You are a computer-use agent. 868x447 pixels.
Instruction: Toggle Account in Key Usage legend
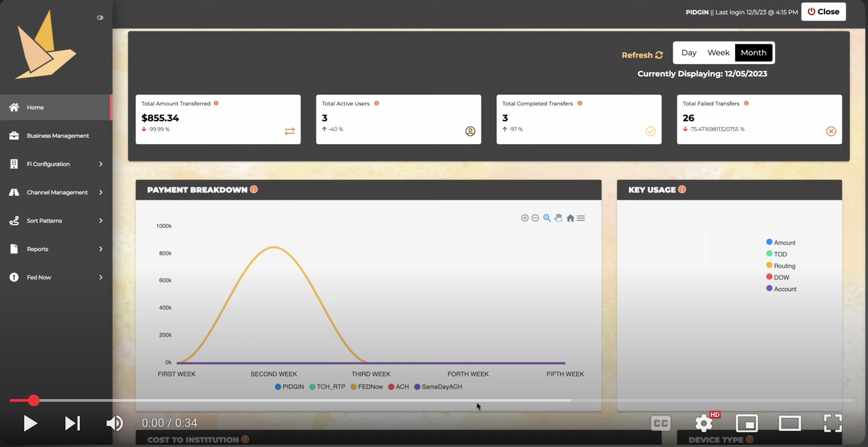pos(781,289)
